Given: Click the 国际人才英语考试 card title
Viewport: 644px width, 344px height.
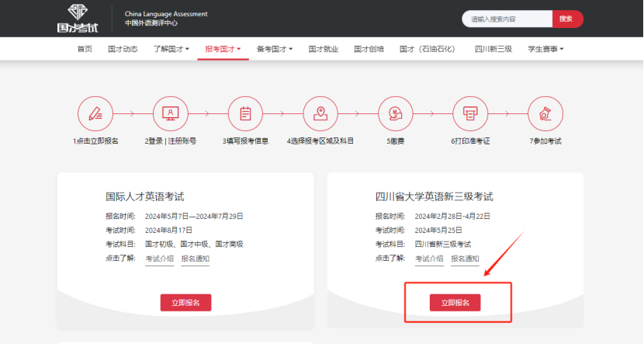Looking at the screenshot, I should click(144, 196).
